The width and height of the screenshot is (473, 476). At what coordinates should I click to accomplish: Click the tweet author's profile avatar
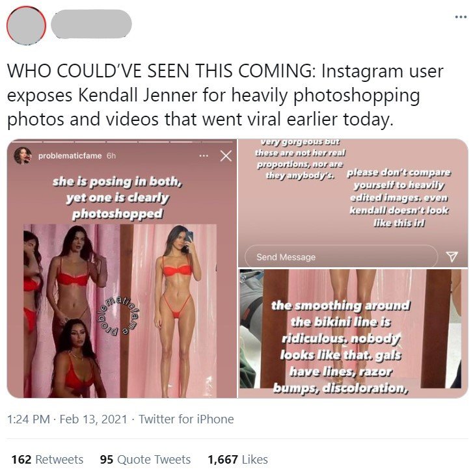click(26, 25)
